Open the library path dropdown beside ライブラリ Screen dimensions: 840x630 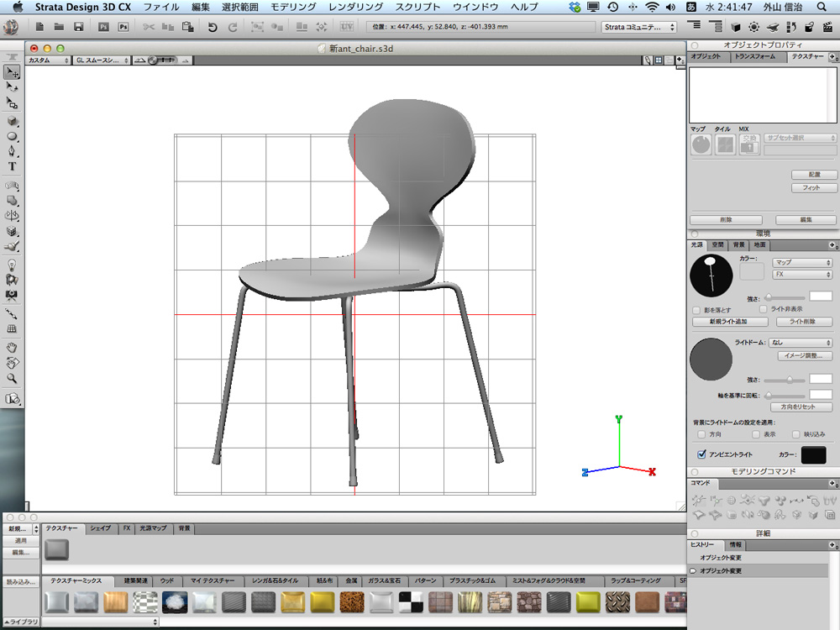coord(100,622)
